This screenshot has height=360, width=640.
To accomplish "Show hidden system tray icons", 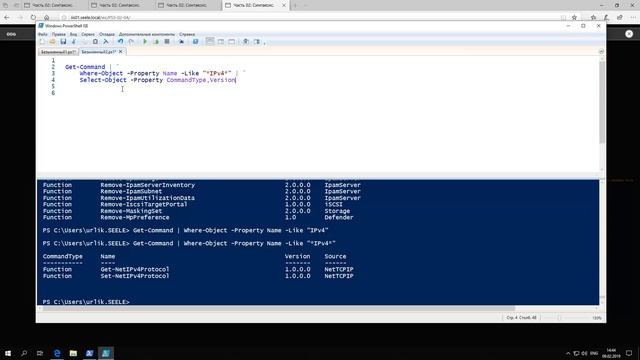I will coord(568,353).
